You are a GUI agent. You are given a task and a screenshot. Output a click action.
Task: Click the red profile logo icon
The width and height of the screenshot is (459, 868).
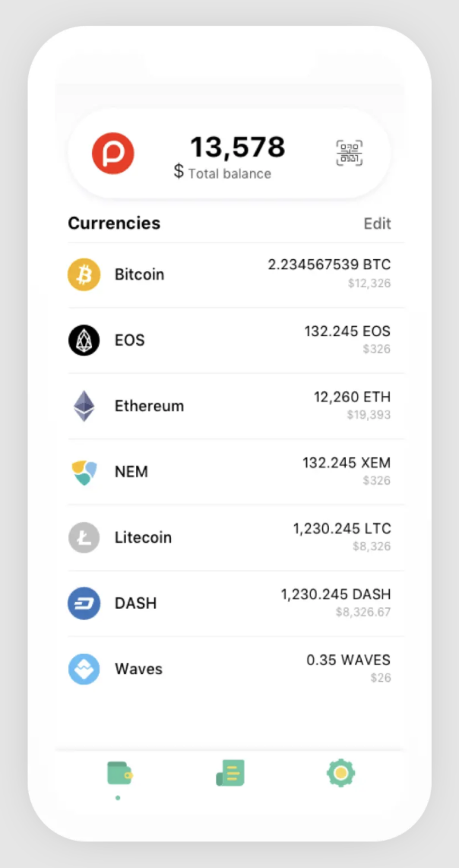(x=113, y=154)
